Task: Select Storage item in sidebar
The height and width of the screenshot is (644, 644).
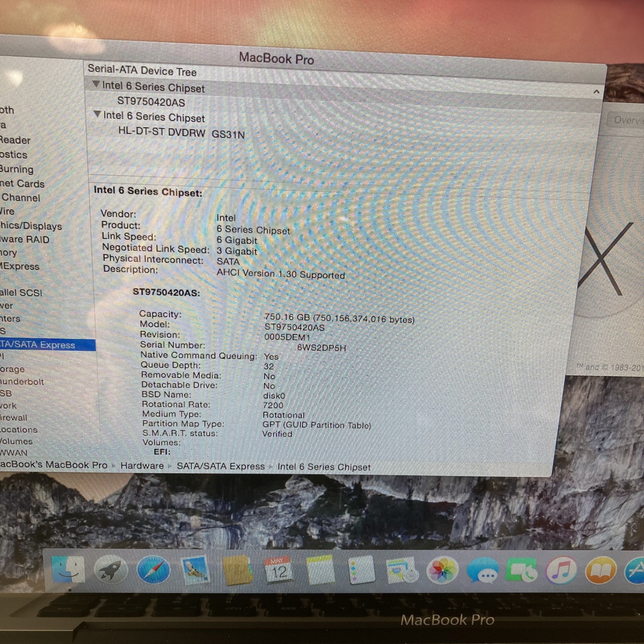Action: [12, 369]
